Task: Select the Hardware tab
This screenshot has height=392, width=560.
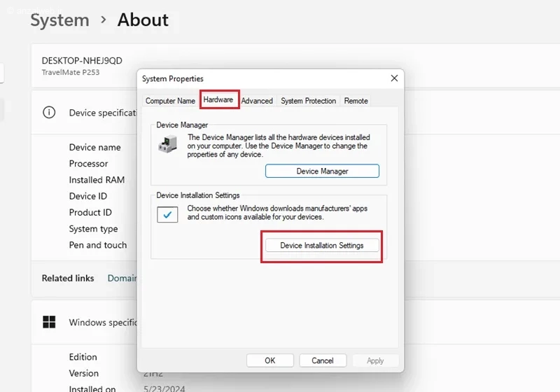Action: pos(218,100)
